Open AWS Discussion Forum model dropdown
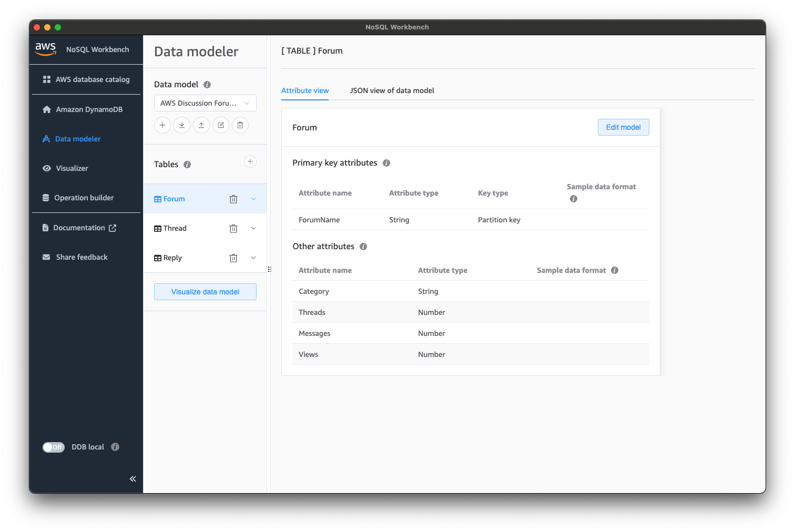This screenshot has height=532, width=795. (205, 103)
